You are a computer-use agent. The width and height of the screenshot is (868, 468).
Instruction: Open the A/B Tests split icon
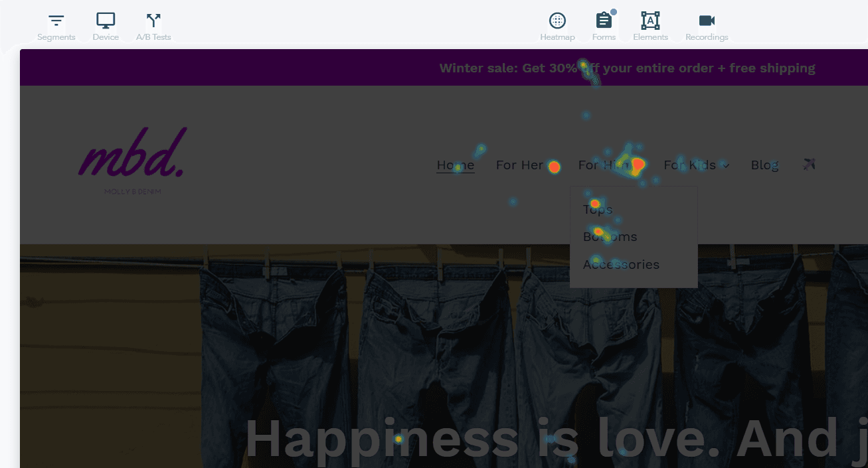tap(153, 21)
